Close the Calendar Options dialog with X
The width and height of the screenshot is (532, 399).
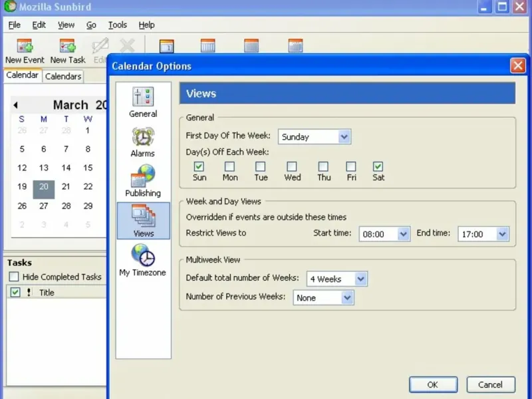(x=518, y=65)
